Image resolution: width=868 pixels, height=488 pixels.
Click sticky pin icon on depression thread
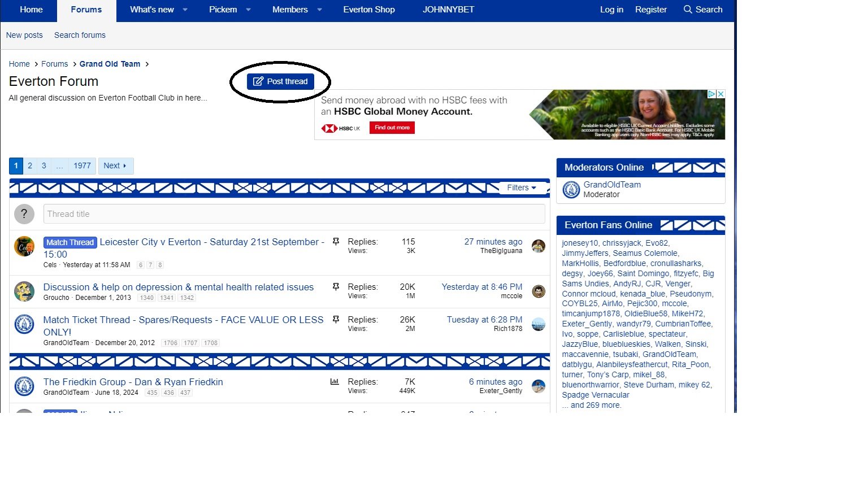coord(336,287)
